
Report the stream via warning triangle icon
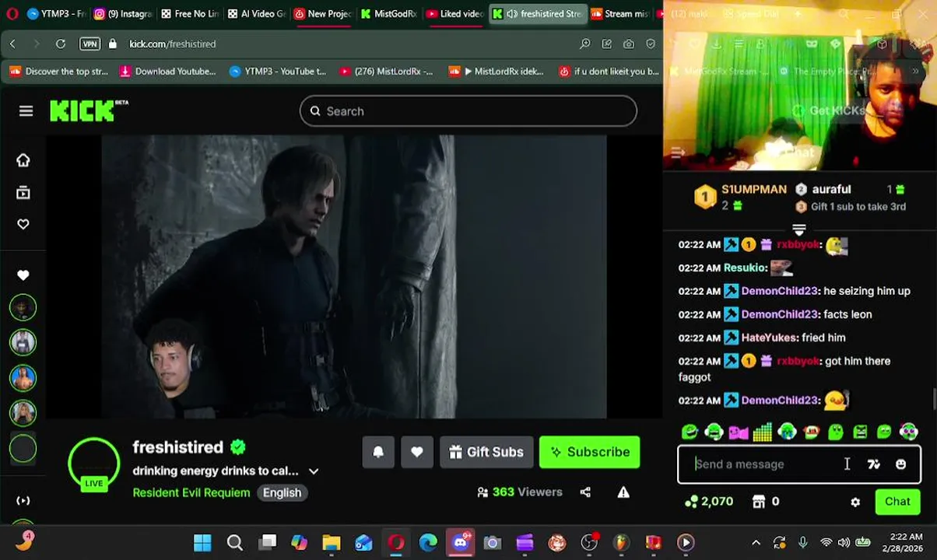[623, 492]
